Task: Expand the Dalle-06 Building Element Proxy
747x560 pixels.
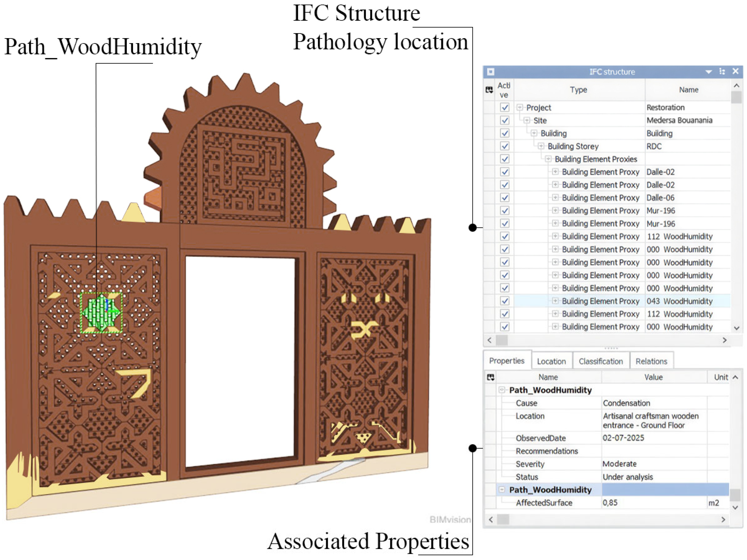Action: tap(555, 197)
